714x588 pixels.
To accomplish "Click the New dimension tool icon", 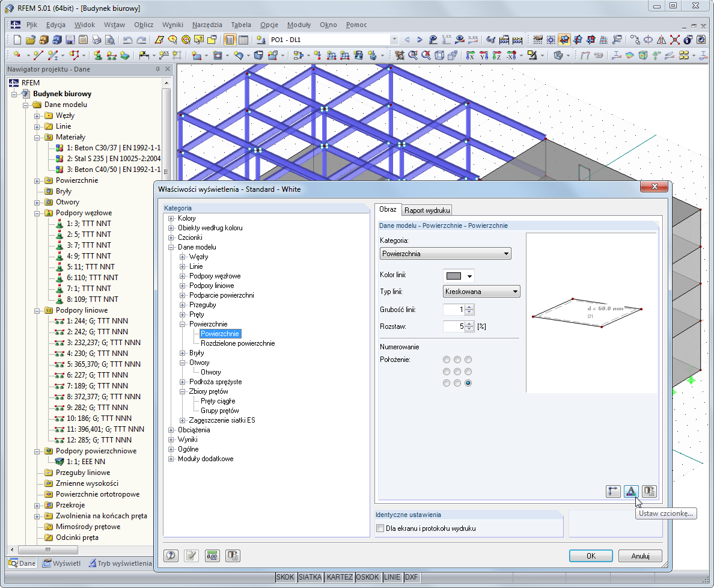I will click(x=144, y=55).
